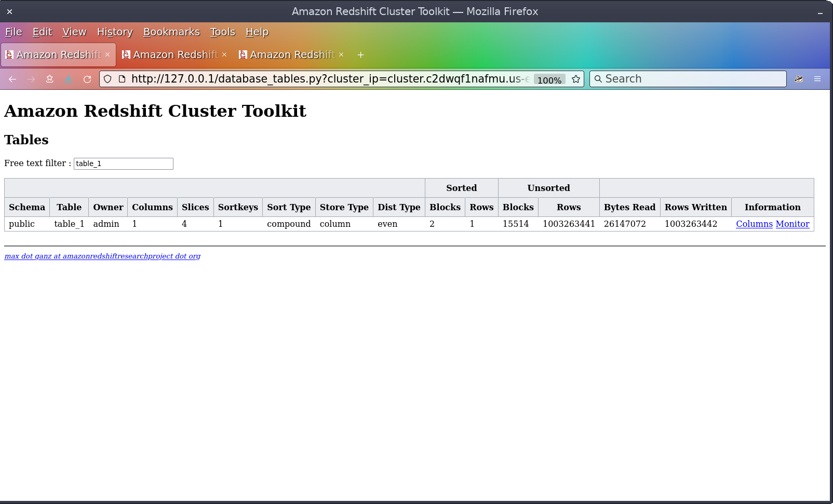This screenshot has width=833, height=504.
Task: Click the Dist Type column header
Action: point(399,207)
